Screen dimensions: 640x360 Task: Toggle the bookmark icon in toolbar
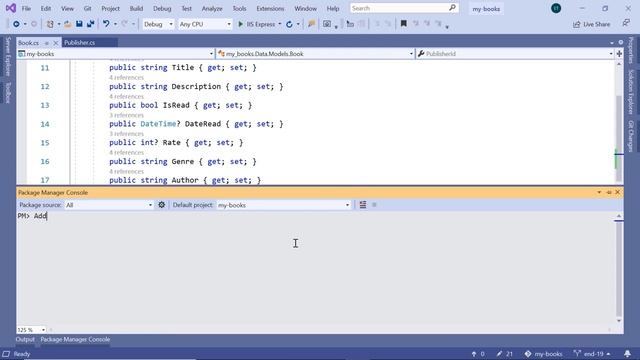[404, 24]
